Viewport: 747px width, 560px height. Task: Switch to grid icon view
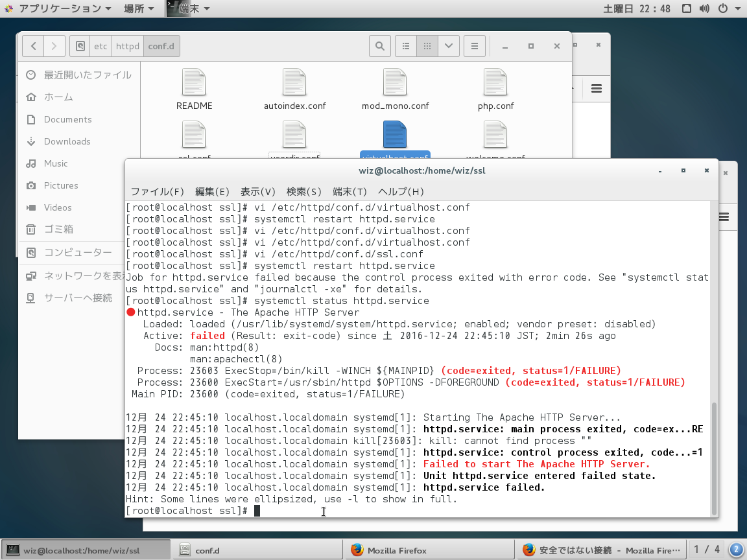pos(427,46)
